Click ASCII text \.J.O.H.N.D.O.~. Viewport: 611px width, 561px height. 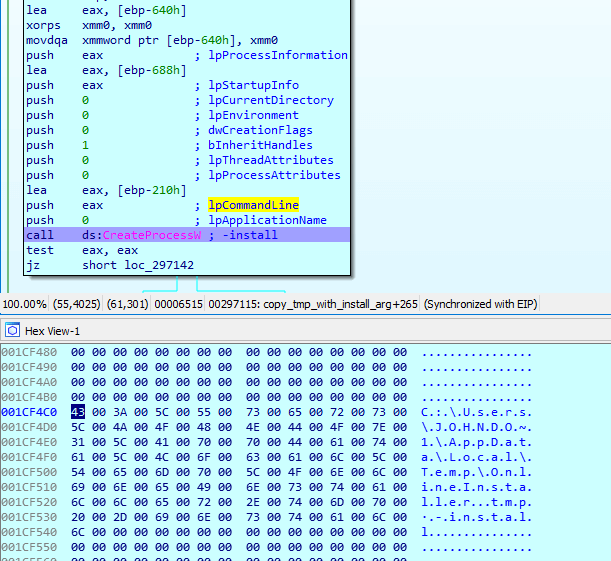tap(476, 427)
